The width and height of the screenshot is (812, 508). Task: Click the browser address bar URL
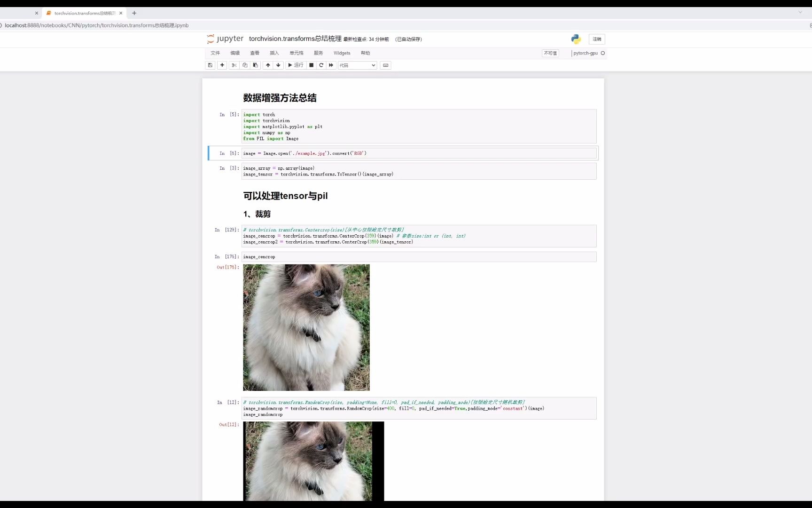[x=97, y=25]
